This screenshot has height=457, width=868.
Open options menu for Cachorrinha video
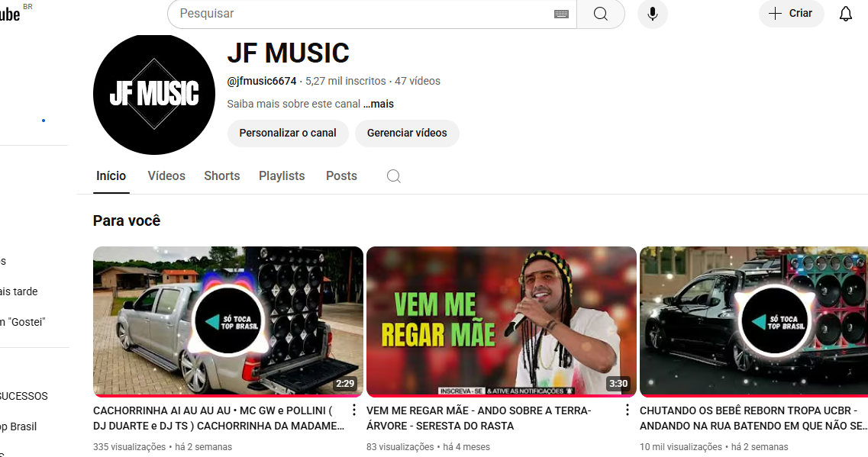(353, 410)
